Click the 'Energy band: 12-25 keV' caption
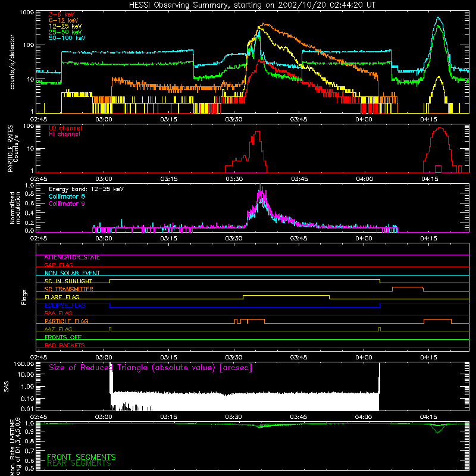The height and width of the screenshot is (476, 476). tap(86, 189)
